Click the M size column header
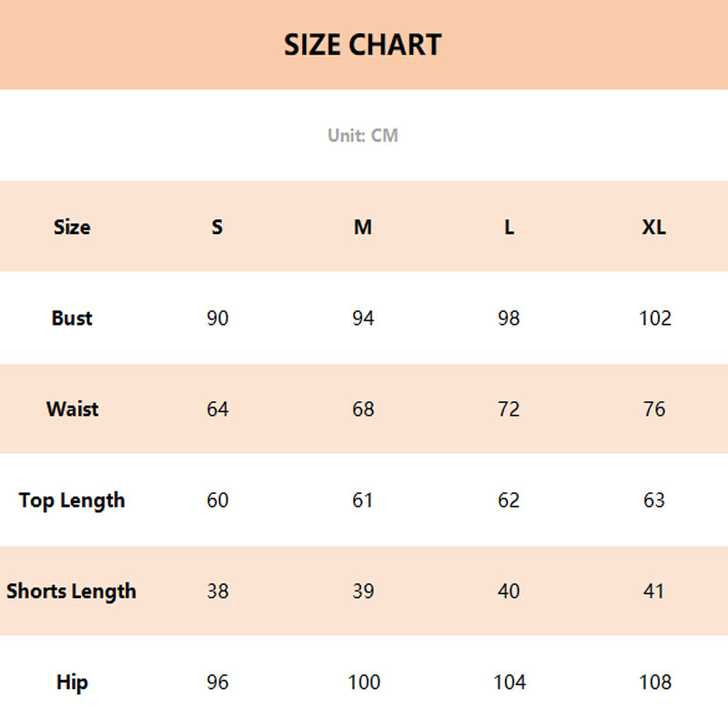The image size is (728, 728). tap(363, 227)
